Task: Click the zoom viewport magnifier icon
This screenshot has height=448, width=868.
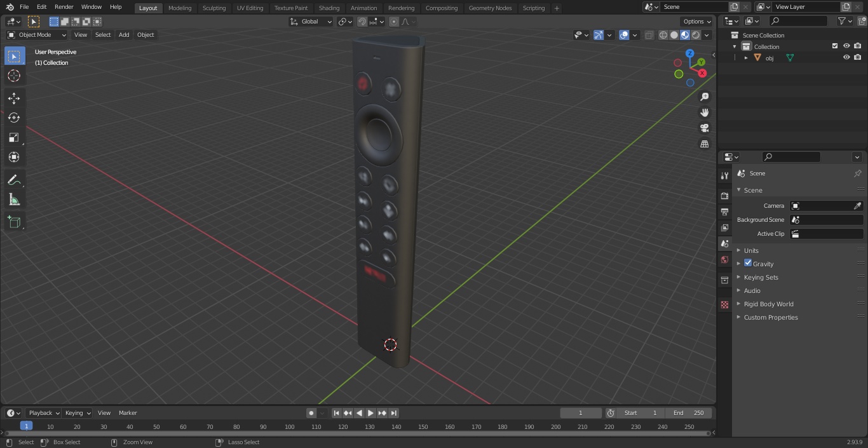Action: (x=705, y=97)
